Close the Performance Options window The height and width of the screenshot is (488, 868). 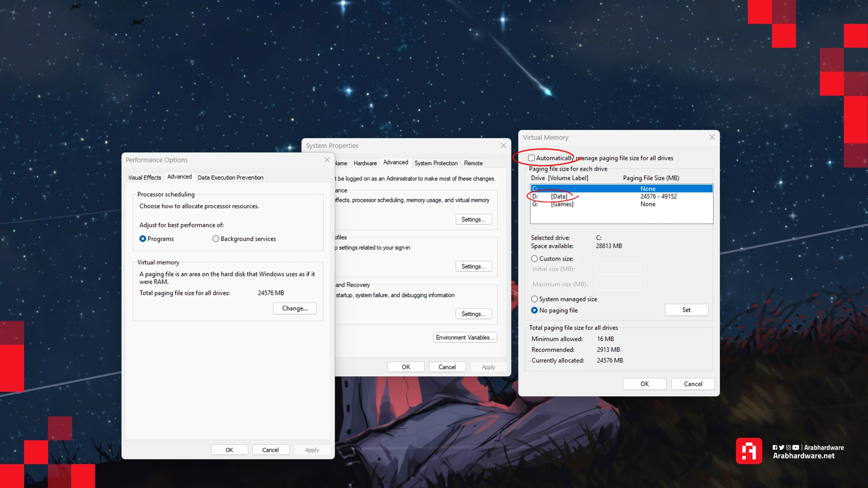click(x=327, y=160)
